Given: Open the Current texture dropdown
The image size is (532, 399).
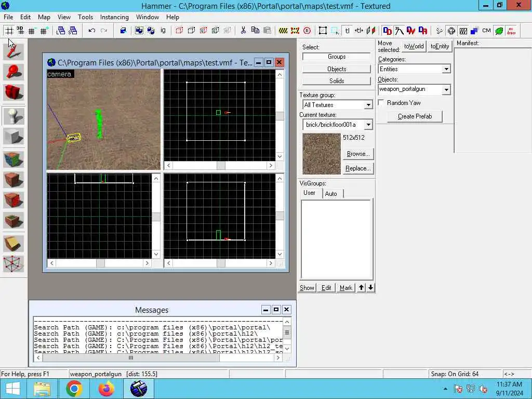Looking at the screenshot, I should pos(368,125).
